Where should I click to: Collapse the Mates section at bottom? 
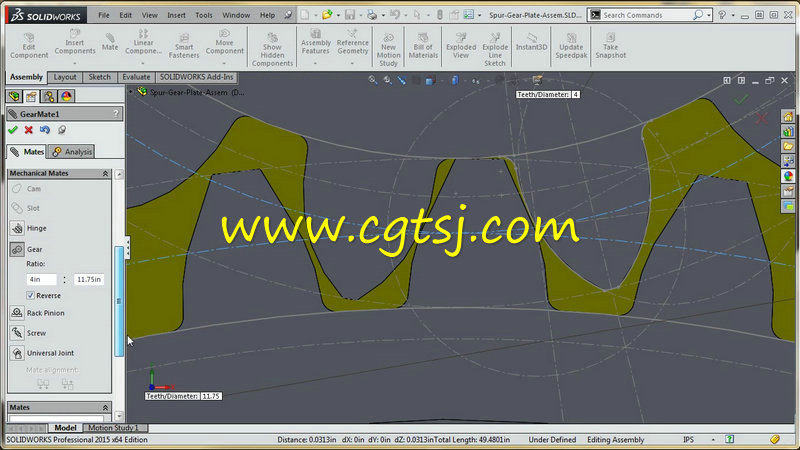[106, 407]
